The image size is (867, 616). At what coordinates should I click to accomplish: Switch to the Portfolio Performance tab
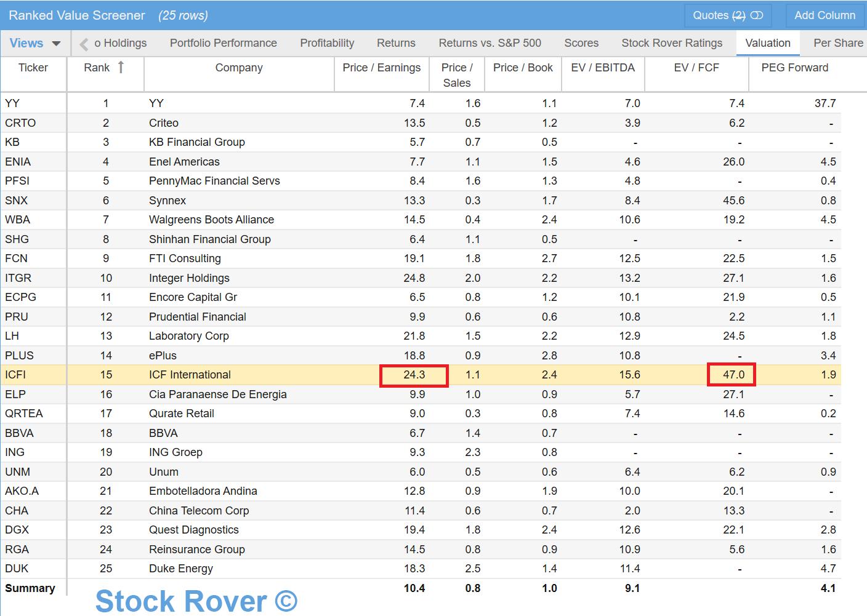(x=223, y=43)
